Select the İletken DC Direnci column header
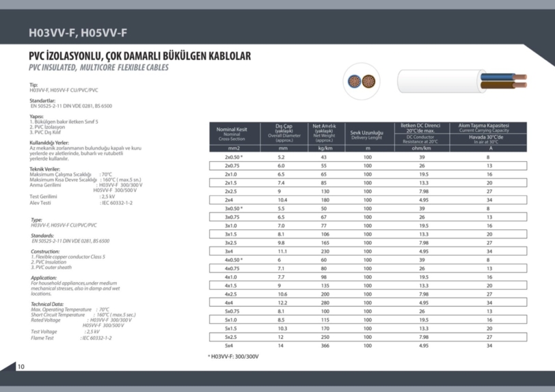The width and height of the screenshot is (555, 392). pos(420,128)
